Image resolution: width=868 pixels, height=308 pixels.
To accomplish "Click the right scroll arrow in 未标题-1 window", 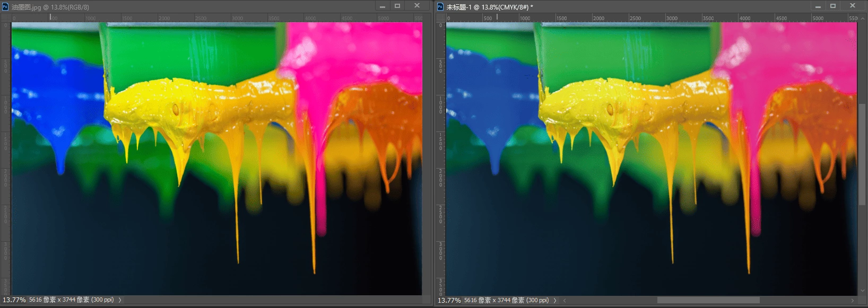I will 853,301.
